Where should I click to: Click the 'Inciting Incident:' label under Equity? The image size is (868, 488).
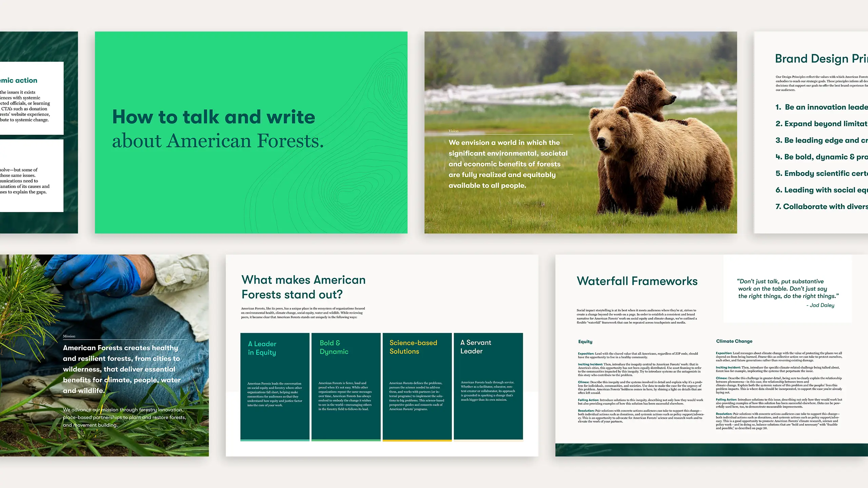pyautogui.click(x=590, y=364)
